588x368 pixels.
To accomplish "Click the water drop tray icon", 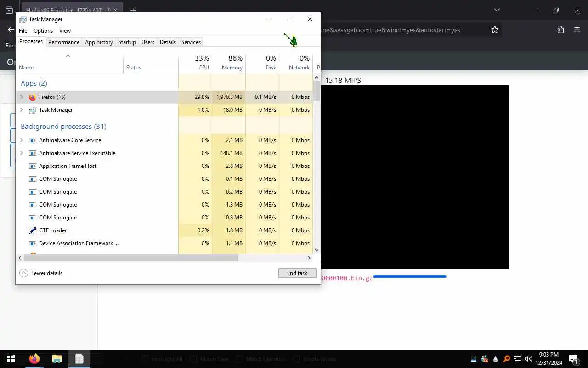I will [x=496, y=359].
